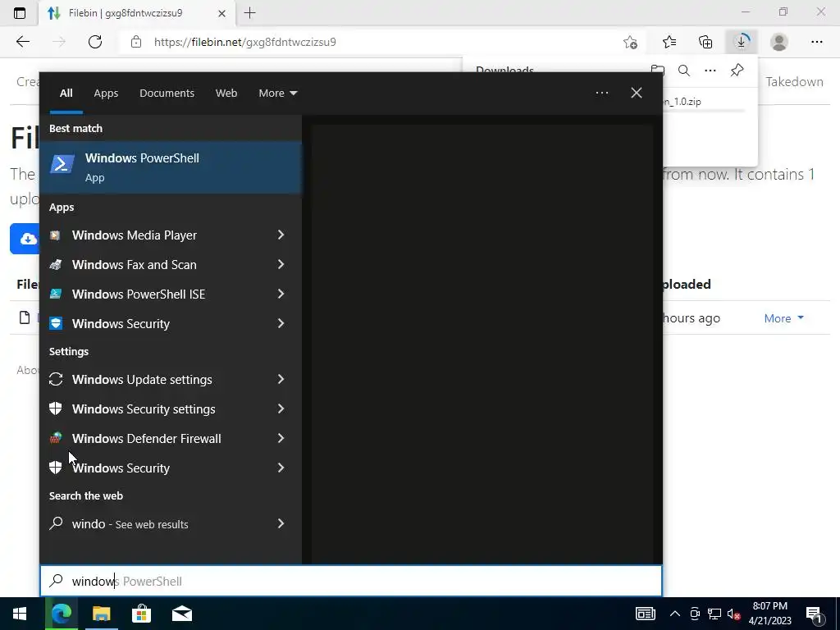The width and height of the screenshot is (840, 630).
Task: Click the search options three-dot icon
Action: [601, 93]
